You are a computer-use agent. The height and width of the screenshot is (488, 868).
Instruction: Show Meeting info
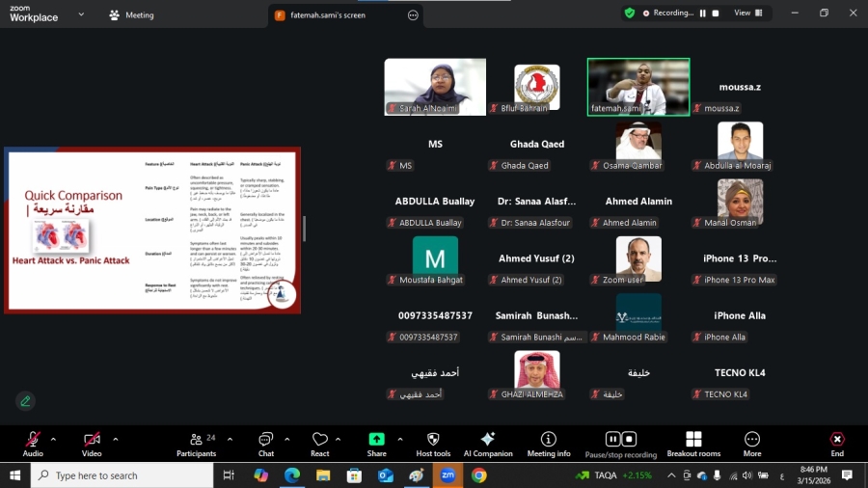(549, 440)
